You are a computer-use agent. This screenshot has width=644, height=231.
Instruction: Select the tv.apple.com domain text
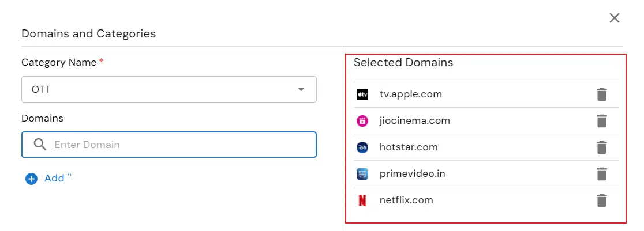tap(411, 94)
